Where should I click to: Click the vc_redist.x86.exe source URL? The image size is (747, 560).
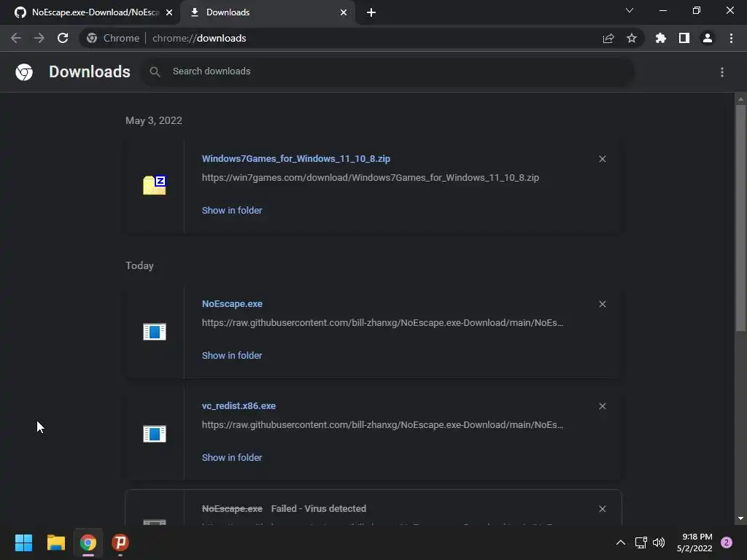382,425
